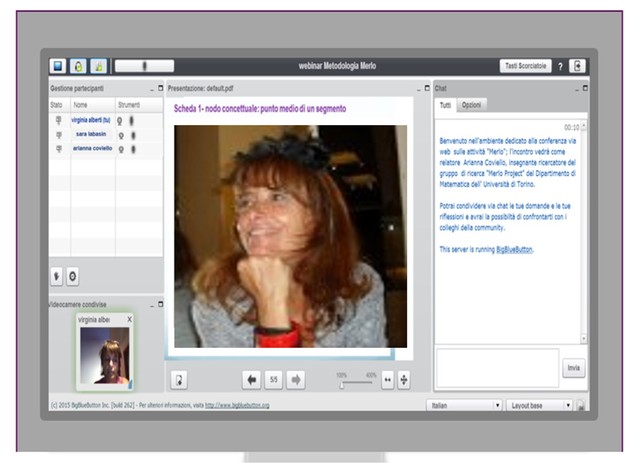
Task: Sort by the Stato column header
Action: pyautogui.click(x=56, y=105)
